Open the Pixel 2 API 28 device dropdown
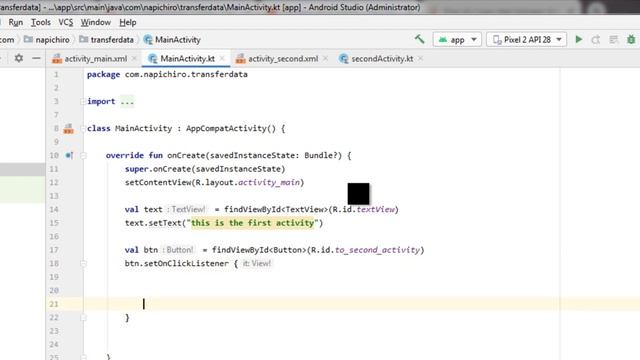This screenshot has height=360, width=640. click(527, 40)
